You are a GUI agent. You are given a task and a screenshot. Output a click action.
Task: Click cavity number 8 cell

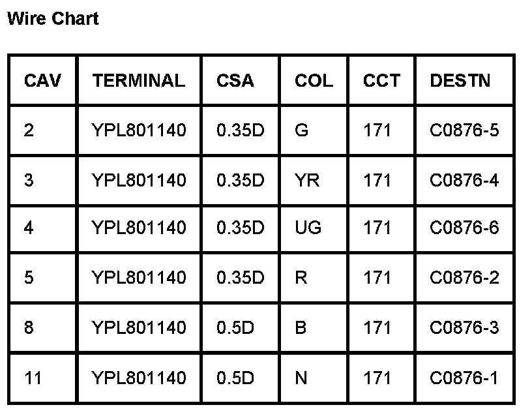pos(29,327)
